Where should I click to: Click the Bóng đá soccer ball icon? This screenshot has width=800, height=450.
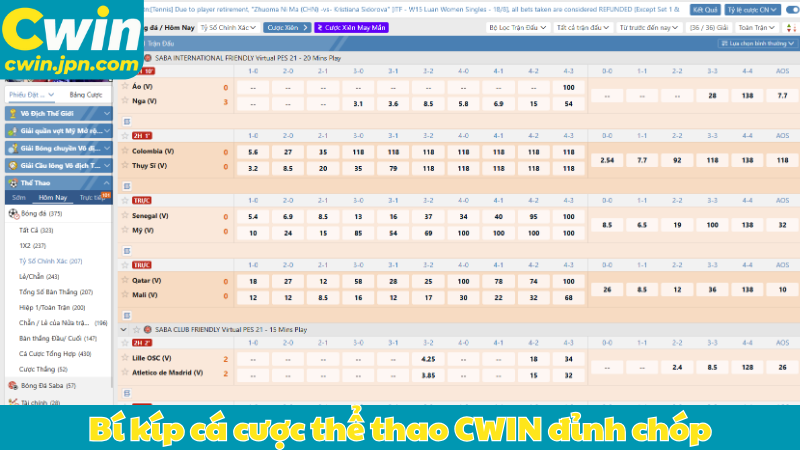click(14, 213)
